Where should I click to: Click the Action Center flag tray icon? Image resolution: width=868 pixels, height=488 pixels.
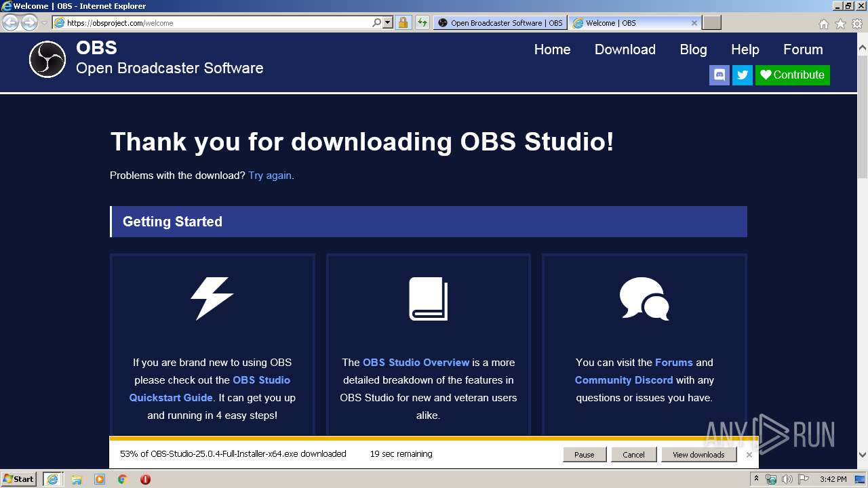(804, 479)
